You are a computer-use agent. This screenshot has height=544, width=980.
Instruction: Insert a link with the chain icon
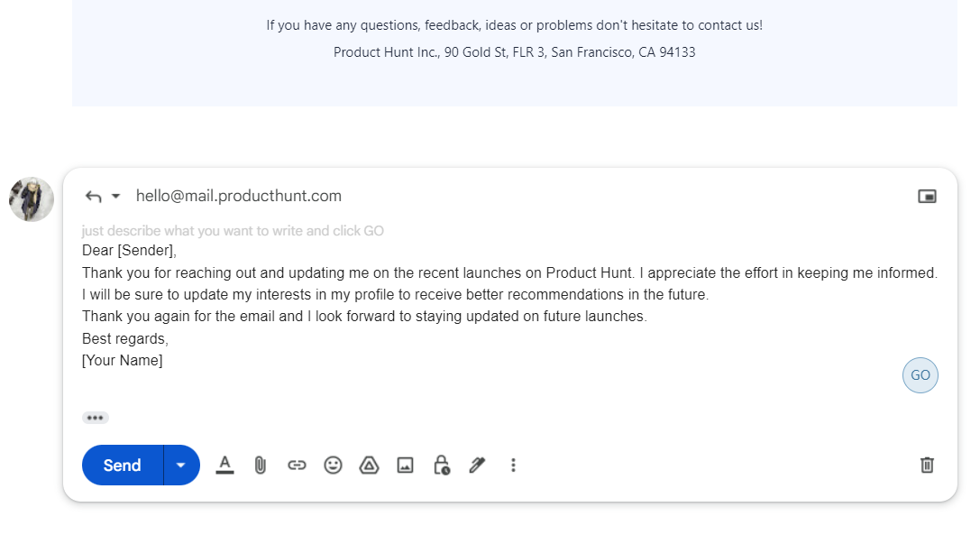click(297, 466)
